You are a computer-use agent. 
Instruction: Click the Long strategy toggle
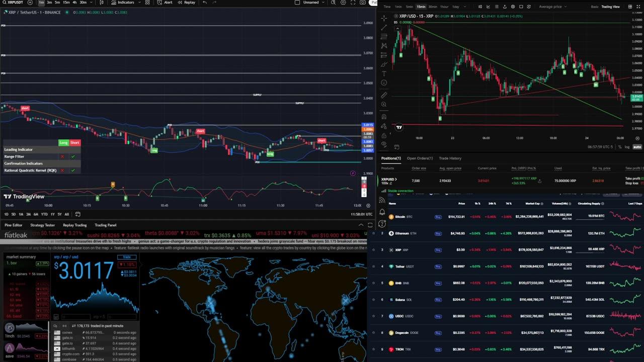coord(64,142)
